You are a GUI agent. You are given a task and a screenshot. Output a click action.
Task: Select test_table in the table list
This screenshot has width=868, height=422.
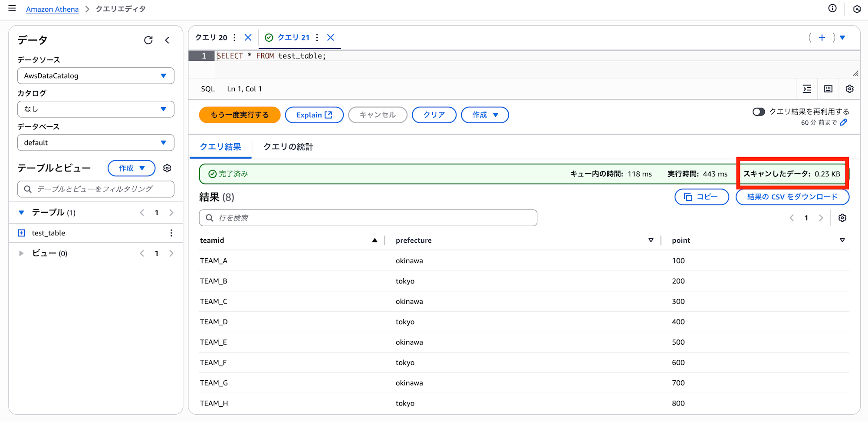click(x=48, y=233)
